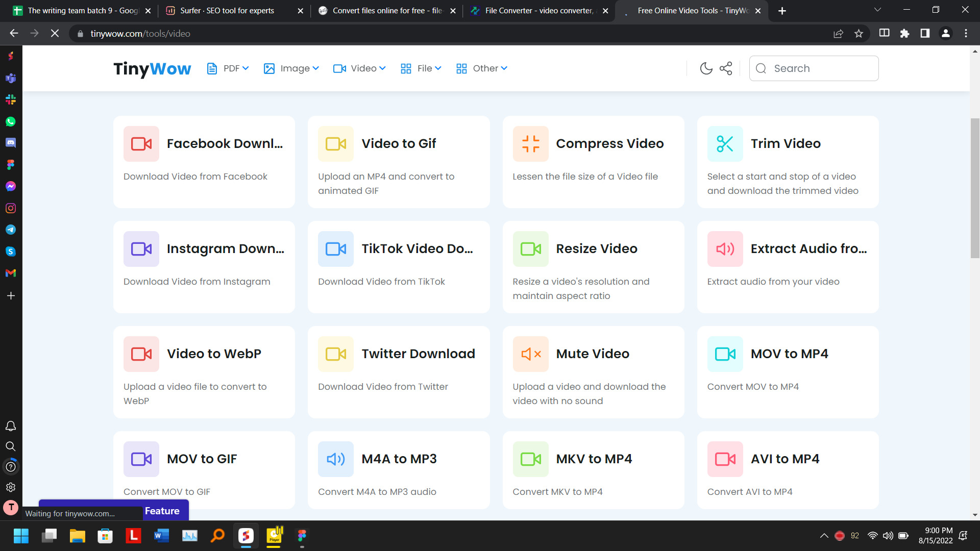
Task: Click the Facebook Download camera icon
Action: (141, 144)
